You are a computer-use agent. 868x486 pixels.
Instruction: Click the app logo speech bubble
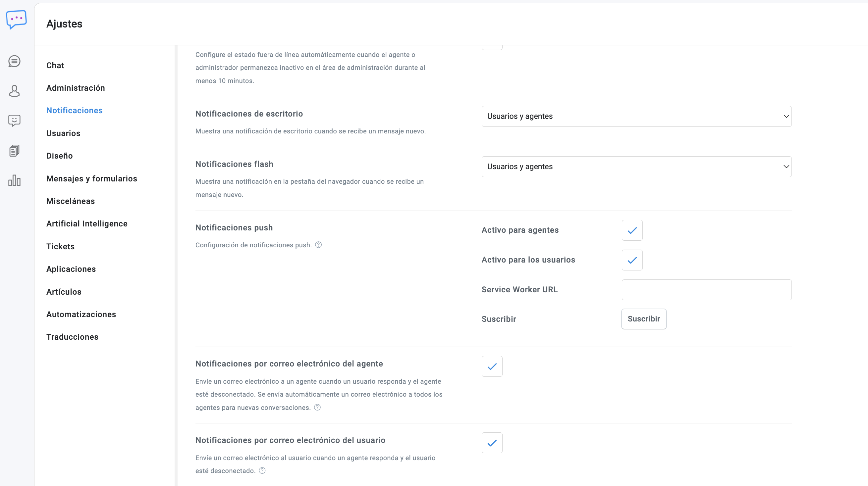[16, 19]
